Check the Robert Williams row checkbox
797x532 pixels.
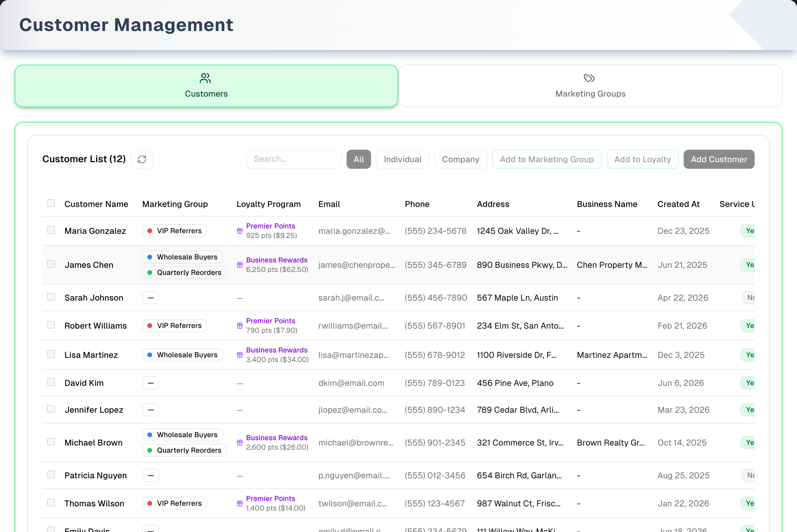click(x=51, y=325)
